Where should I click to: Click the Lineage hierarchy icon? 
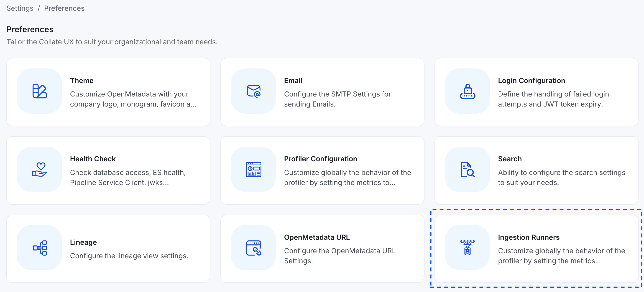pos(39,248)
